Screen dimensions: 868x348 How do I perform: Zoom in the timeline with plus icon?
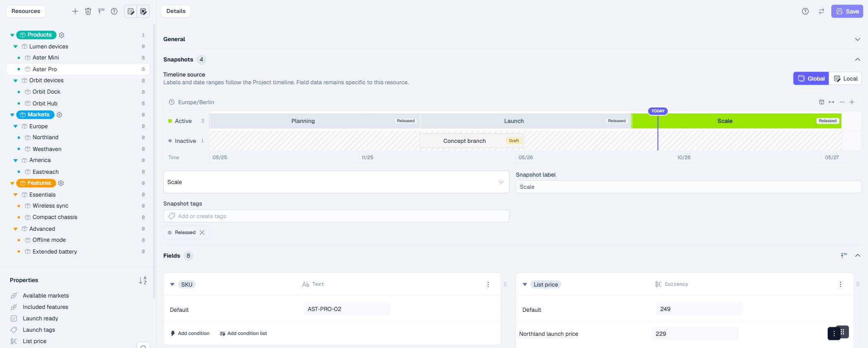[x=852, y=102]
